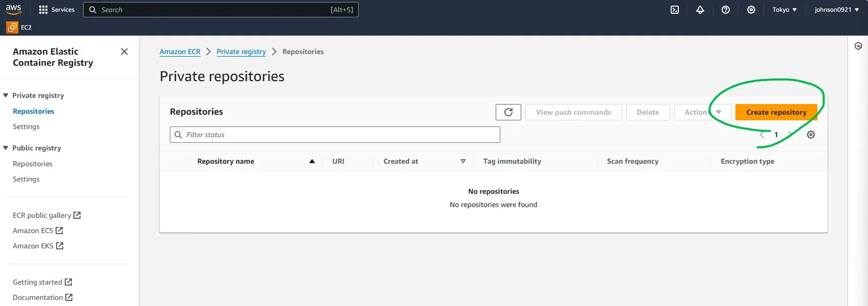Image resolution: width=868 pixels, height=306 pixels.
Task: Click View push commands button
Action: (573, 112)
